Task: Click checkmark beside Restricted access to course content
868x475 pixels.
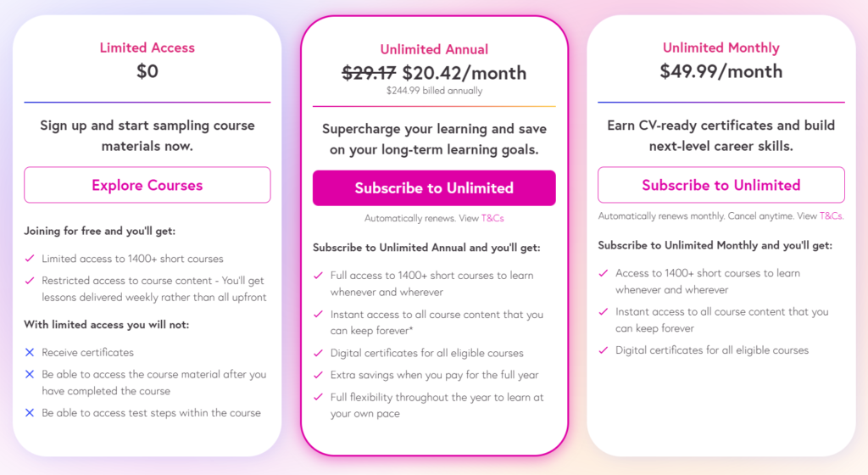Action: 30,281
